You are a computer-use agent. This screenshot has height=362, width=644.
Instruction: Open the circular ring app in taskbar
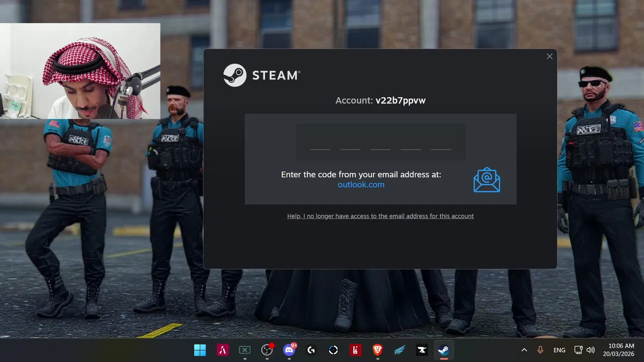[334, 350]
